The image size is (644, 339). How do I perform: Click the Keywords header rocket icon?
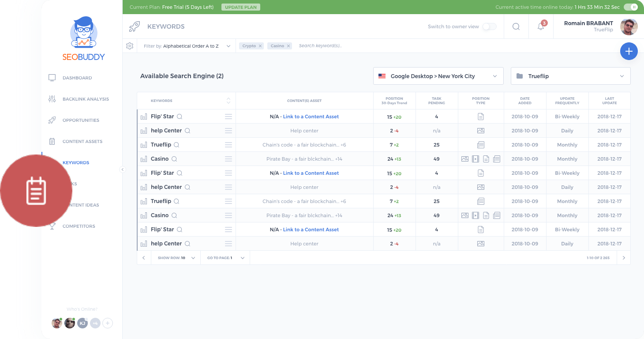pos(134,26)
